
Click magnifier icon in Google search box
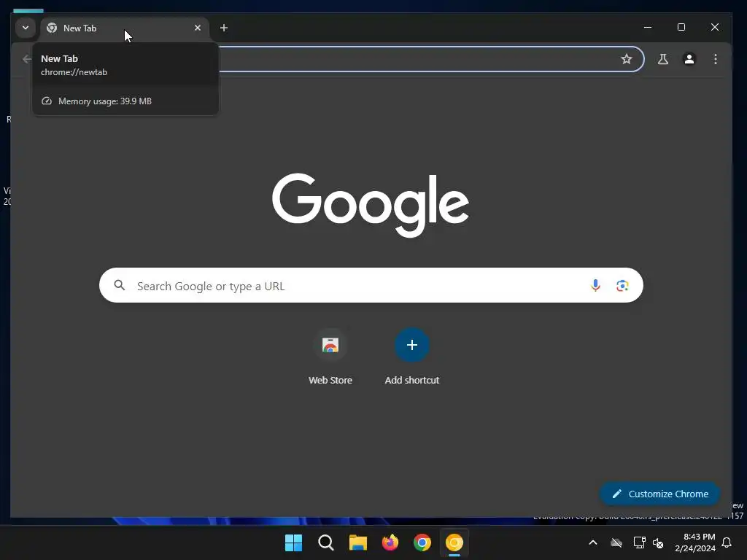pyautogui.click(x=120, y=285)
